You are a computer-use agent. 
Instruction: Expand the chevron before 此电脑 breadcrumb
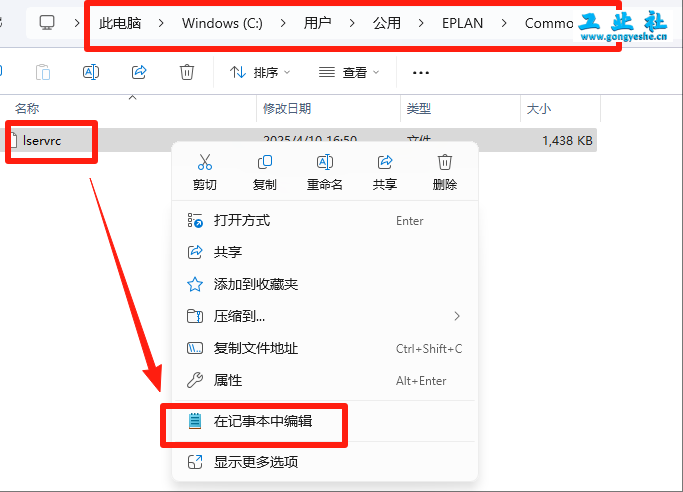click(x=77, y=23)
